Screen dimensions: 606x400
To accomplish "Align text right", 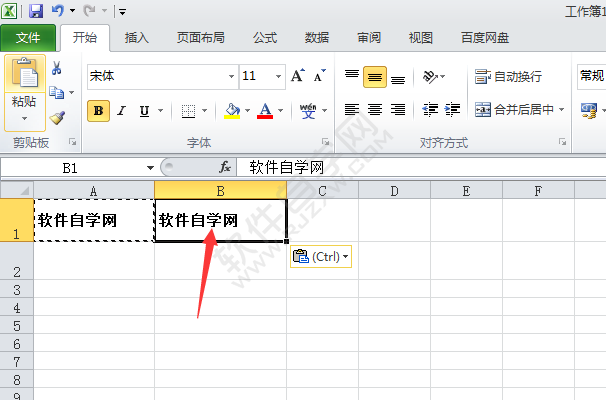I will pos(398,110).
